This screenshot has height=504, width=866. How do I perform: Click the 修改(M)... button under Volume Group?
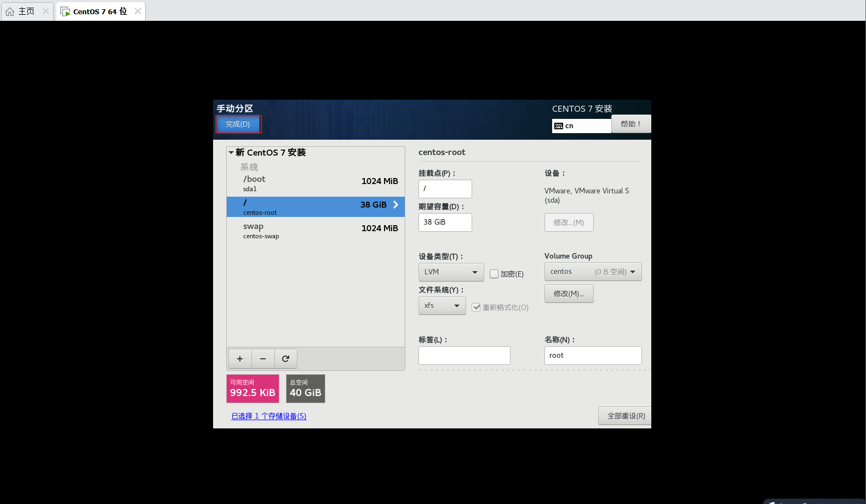pos(569,294)
